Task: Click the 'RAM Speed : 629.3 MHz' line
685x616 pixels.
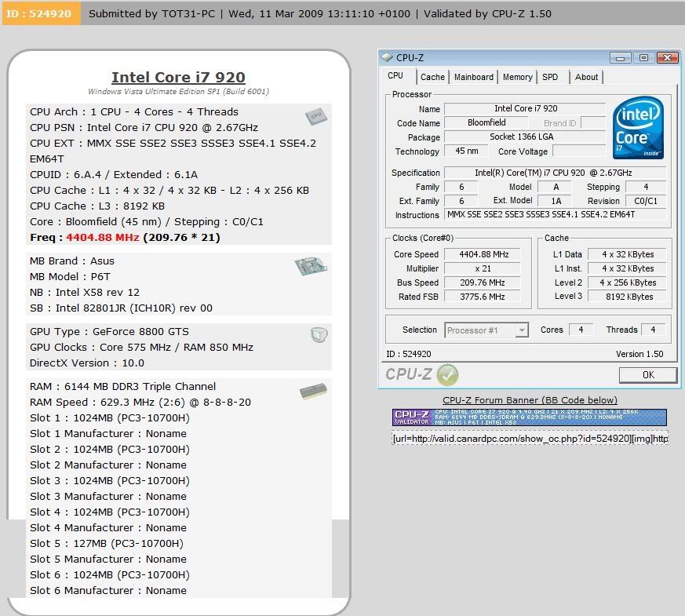Action: [140, 403]
